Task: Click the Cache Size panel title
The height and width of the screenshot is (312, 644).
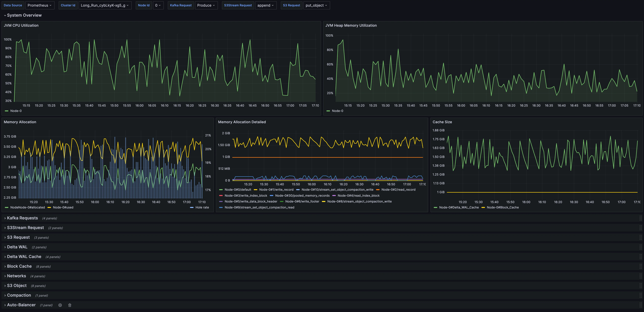Action: [x=442, y=122]
